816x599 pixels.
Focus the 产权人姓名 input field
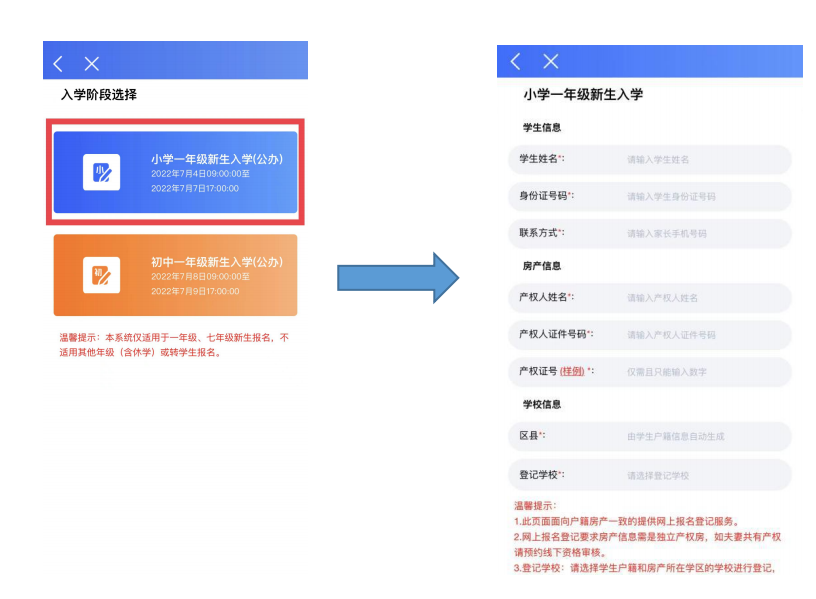pyautogui.click(x=650, y=298)
